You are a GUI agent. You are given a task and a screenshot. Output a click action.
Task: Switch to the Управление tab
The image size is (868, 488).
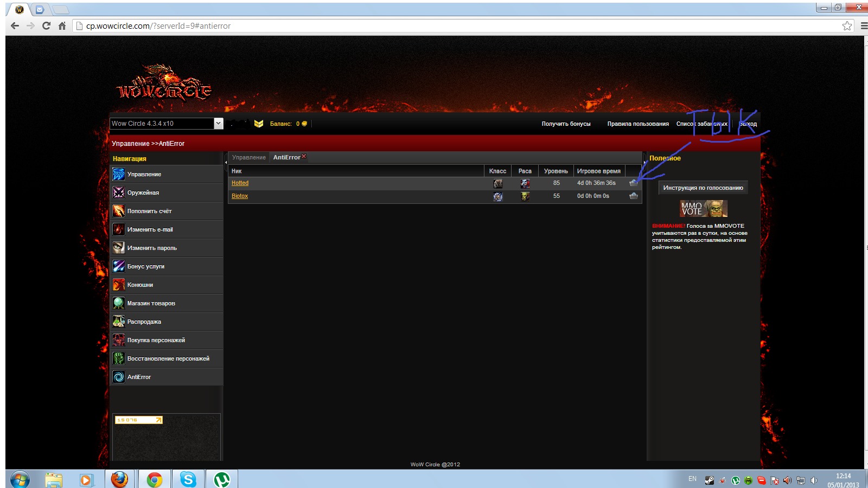tap(248, 157)
